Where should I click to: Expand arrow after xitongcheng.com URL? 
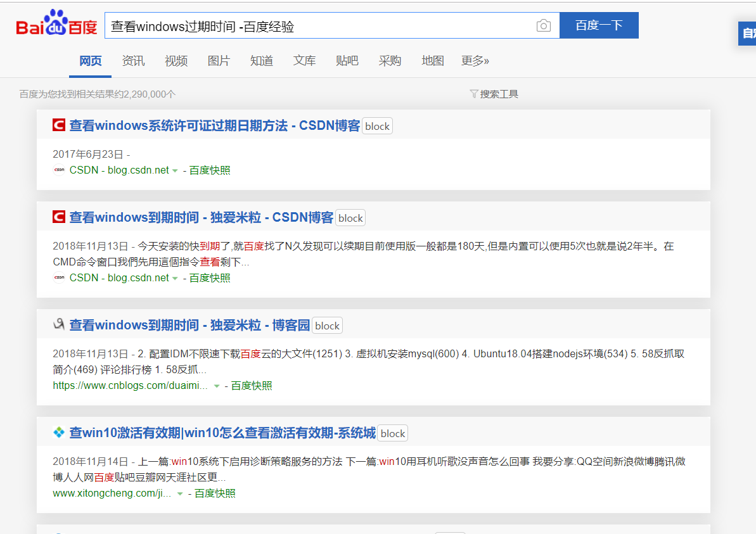pos(180,493)
